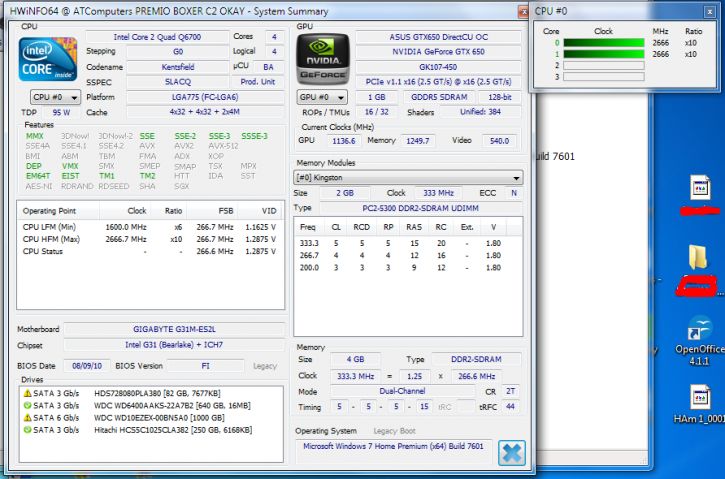Open the yellow folder desktop icon
The width and height of the screenshot is (725, 479).
(698, 257)
